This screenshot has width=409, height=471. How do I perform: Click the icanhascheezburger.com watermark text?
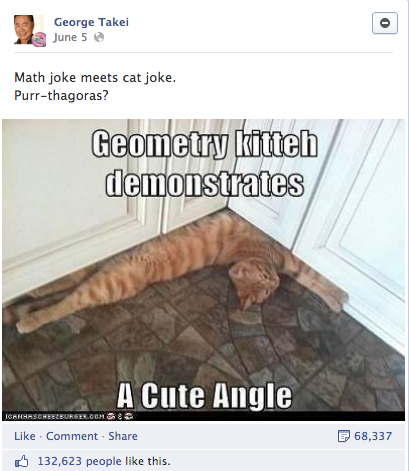(x=54, y=416)
